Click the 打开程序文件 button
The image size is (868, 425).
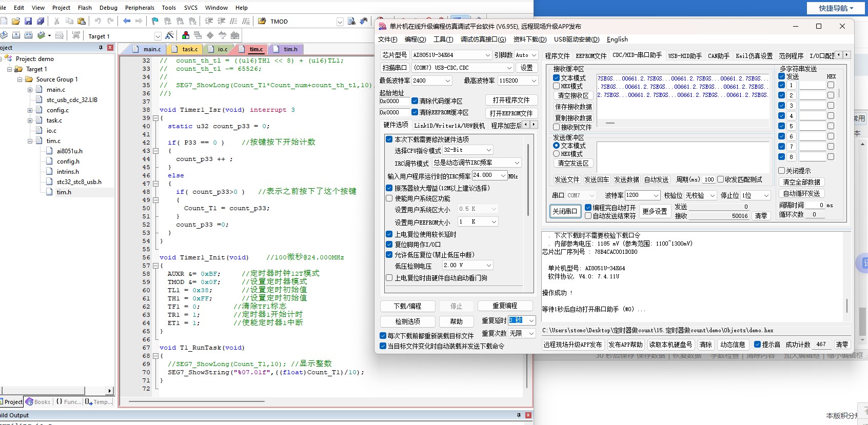click(511, 100)
